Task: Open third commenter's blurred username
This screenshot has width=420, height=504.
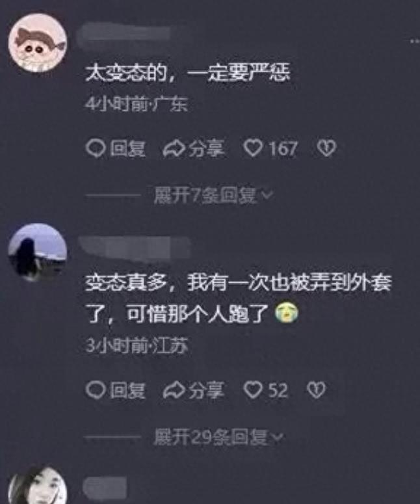Action: click(105, 486)
